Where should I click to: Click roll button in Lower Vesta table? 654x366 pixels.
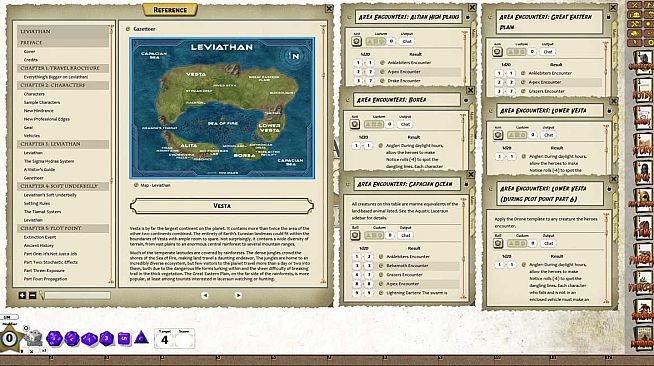tap(498, 135)
